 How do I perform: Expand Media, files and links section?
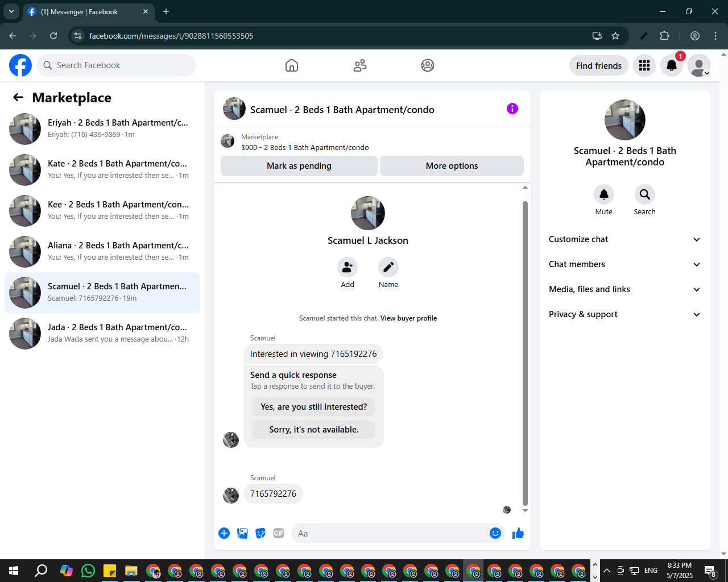click(x=624, y=289)
